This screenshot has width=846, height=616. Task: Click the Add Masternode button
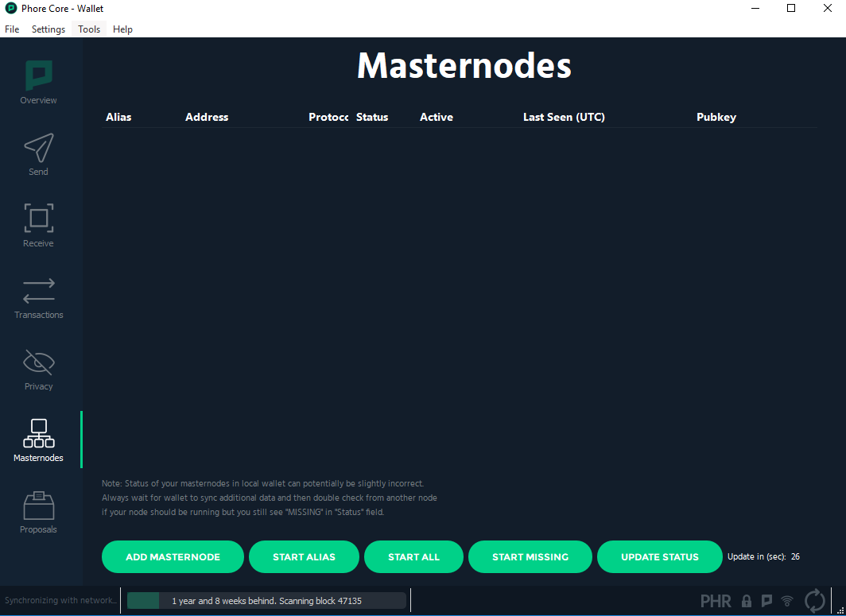pyautogui.click(x=173, y=556)
